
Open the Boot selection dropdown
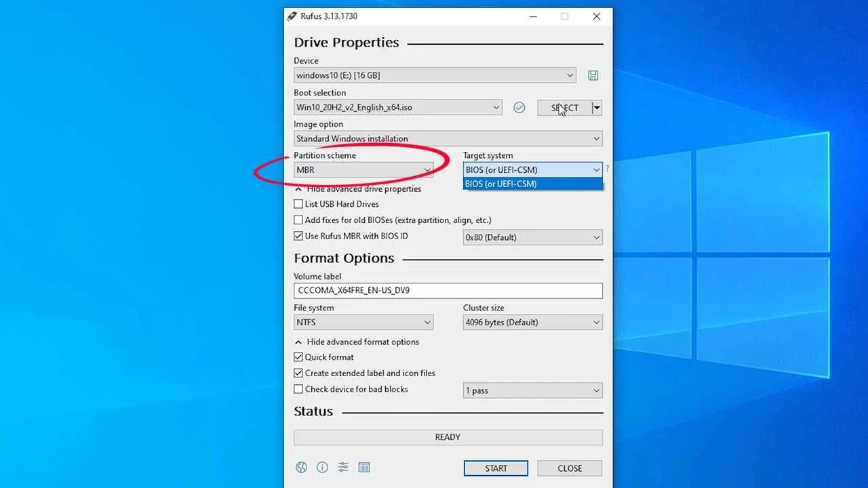398,107
